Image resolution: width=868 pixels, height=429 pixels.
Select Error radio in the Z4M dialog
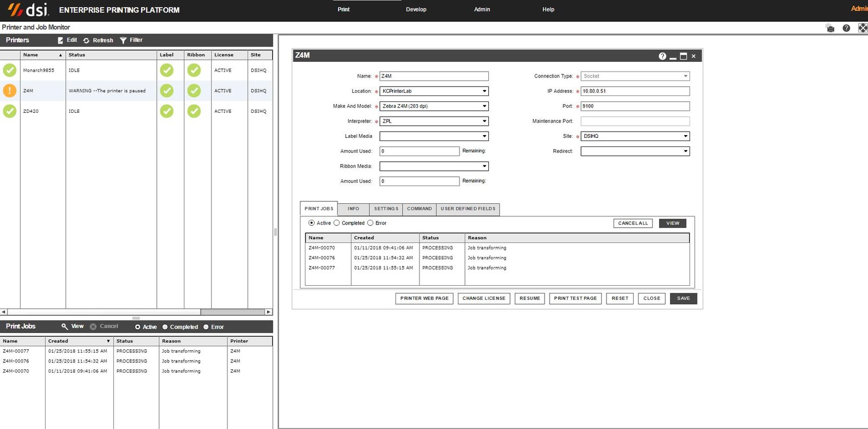tap(371, 223)
